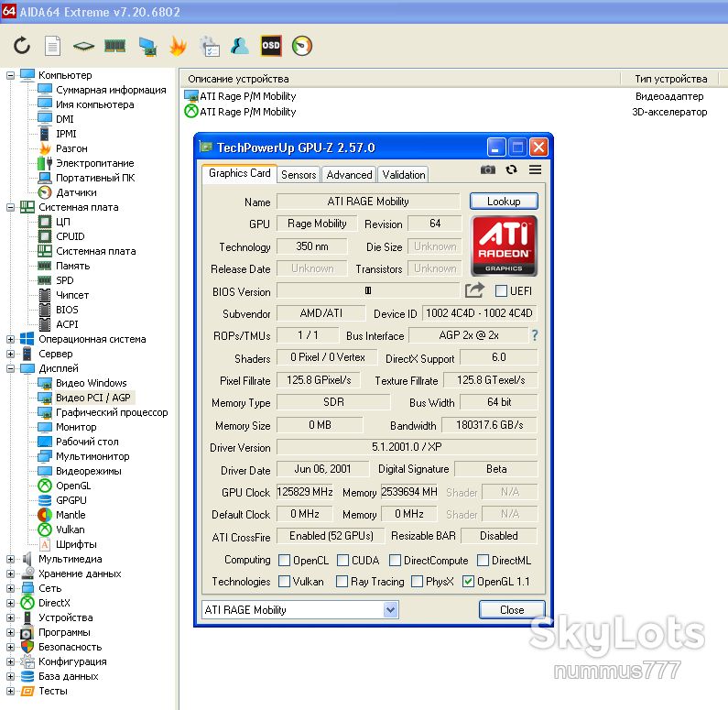Click the Описание устройства column header

(x=400, y=79)
